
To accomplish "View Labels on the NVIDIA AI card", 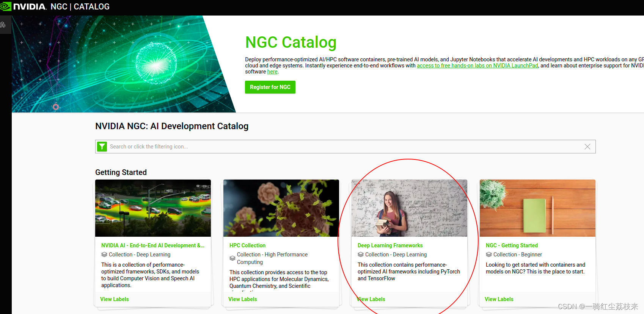I will pyautogui.click(x=115, y=299).
